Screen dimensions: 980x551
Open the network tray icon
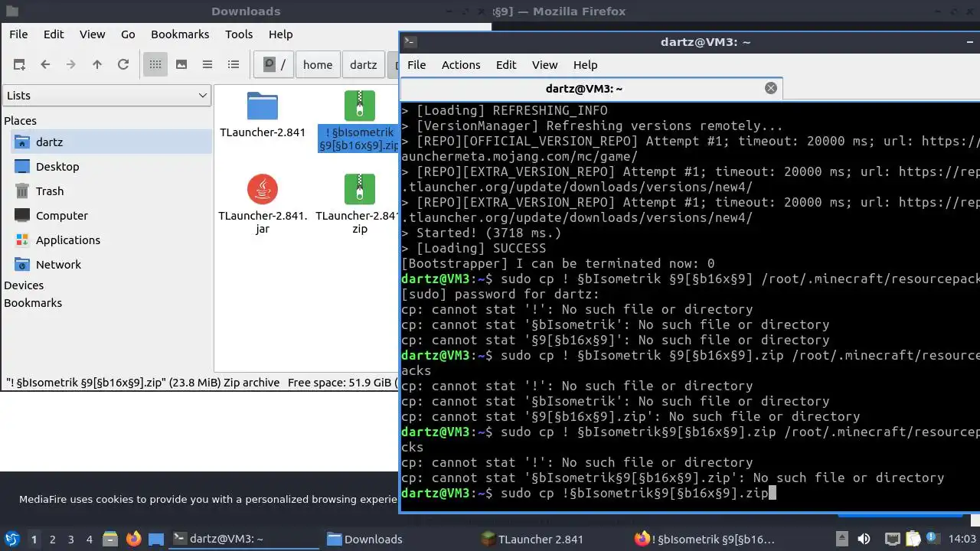tap(892, 540)
